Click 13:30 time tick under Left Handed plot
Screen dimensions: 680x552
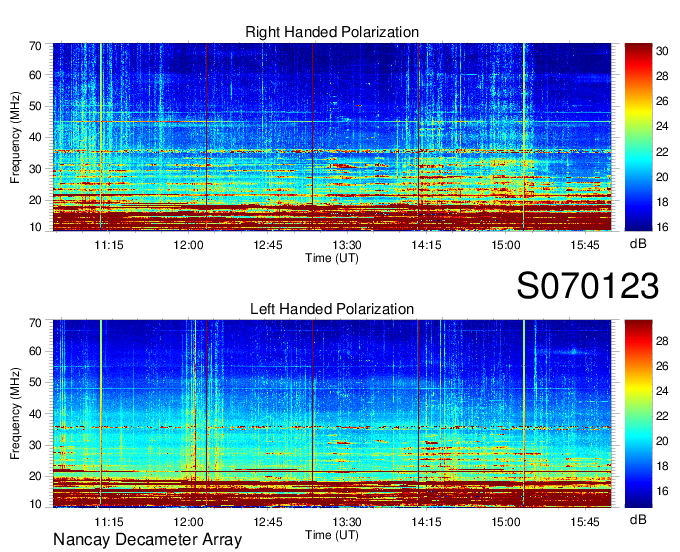point(347,522)
